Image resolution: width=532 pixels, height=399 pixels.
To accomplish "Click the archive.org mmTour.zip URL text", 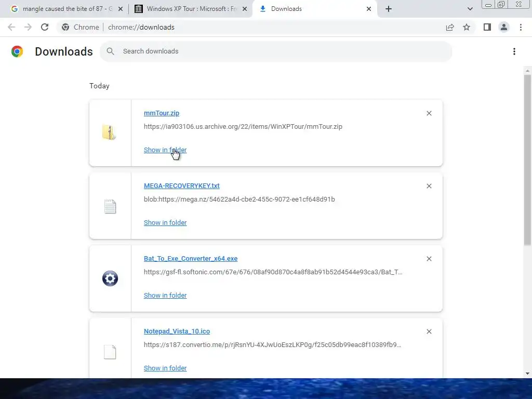I will click(243, 127).
